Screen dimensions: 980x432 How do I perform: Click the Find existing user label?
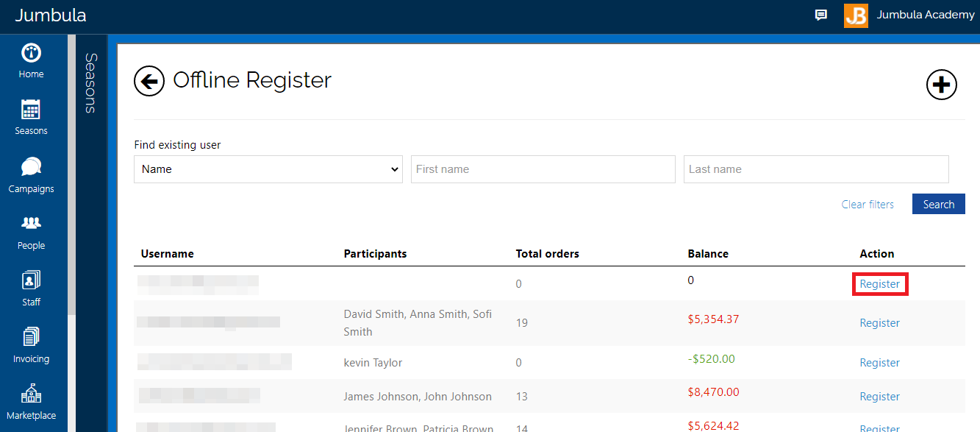pos(177,145)
